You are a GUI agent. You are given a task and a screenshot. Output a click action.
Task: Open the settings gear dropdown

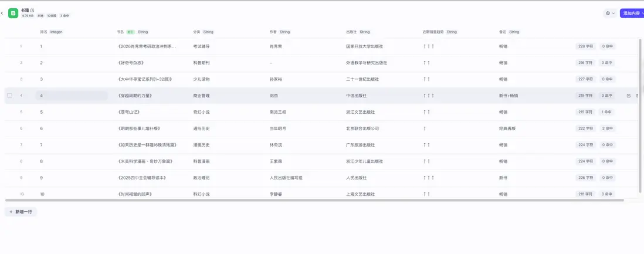610,13
